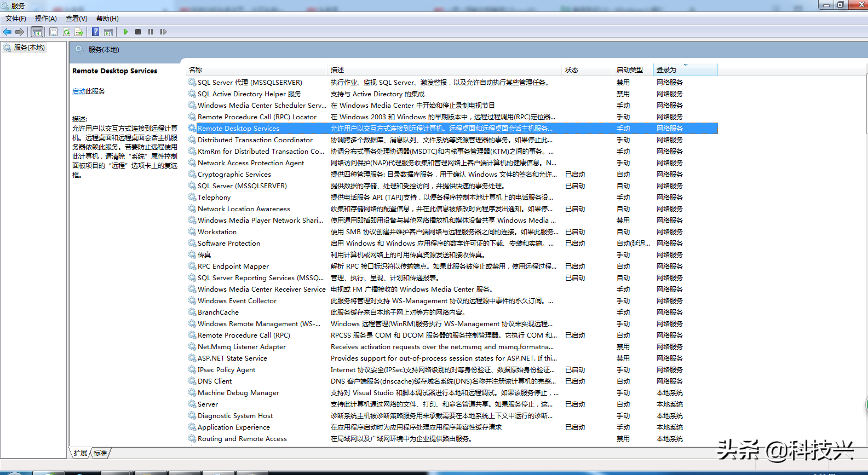This screenshot has width=868, height=475.
Task: Start the service with green play icon
Action: click(x=126, y=32)
